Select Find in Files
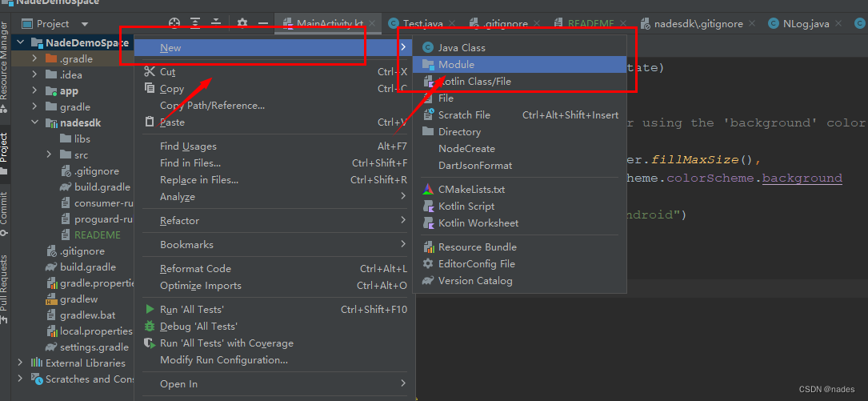Viewport: 868px width, 401px height. click(x=274, y=162)
